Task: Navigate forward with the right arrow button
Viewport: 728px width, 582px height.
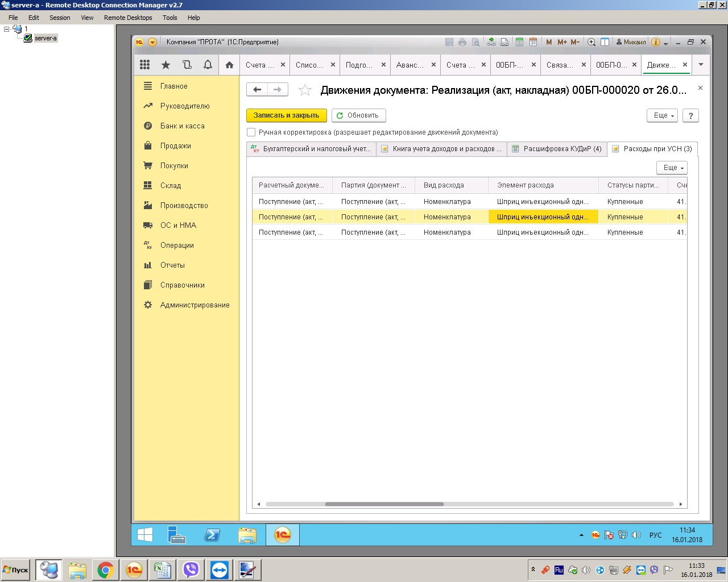Action: point(278,89)
